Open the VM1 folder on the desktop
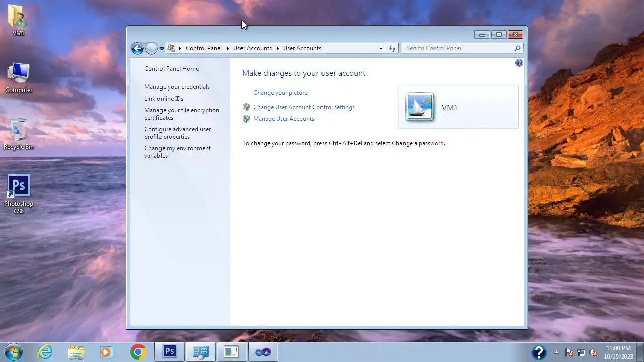The image size is (644, 362). click(x=18, y=20)
